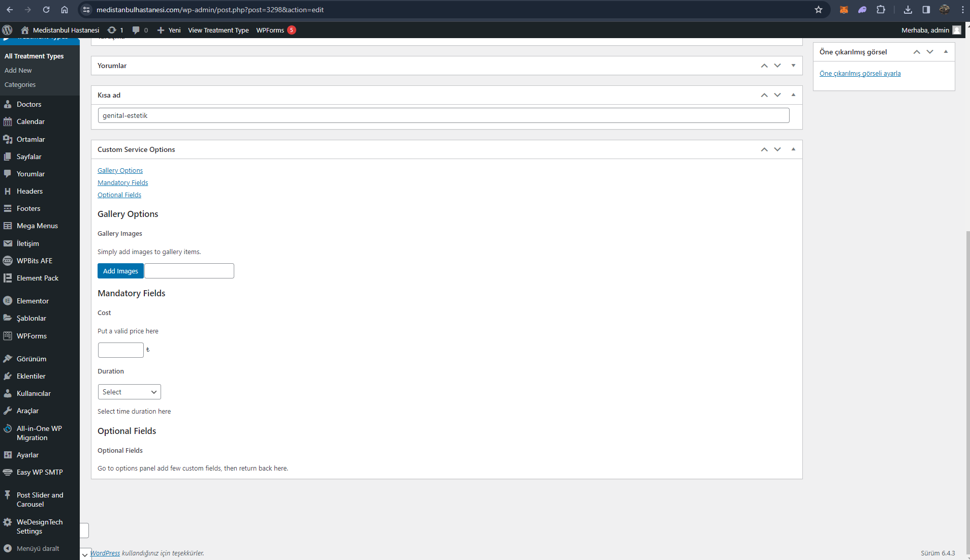Move Öne çıkarılmış görsel panel up
Image resolution: width=970 pixels, height=560 pixels.
pyautogui.click(x=917, y=52)
